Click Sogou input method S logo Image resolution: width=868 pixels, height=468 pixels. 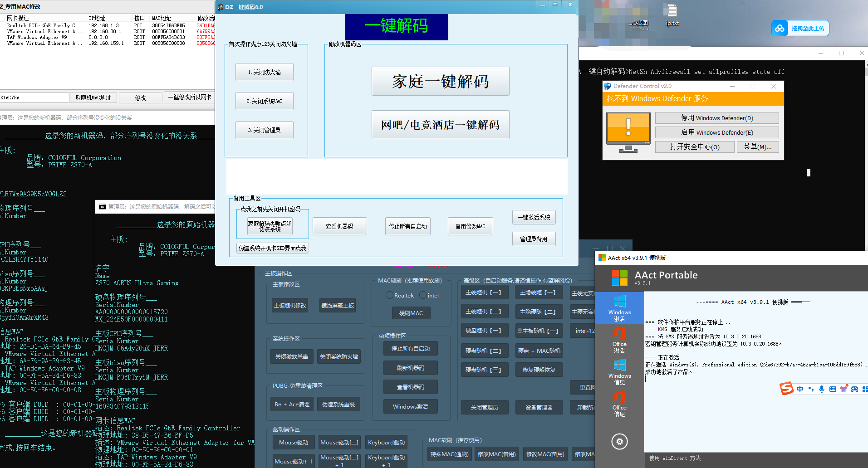pyautogui.click(x=786, y=389)
